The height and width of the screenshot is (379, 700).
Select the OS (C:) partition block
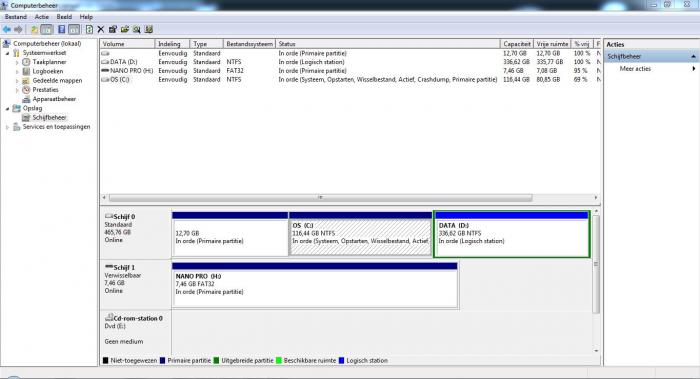(360, 234)
